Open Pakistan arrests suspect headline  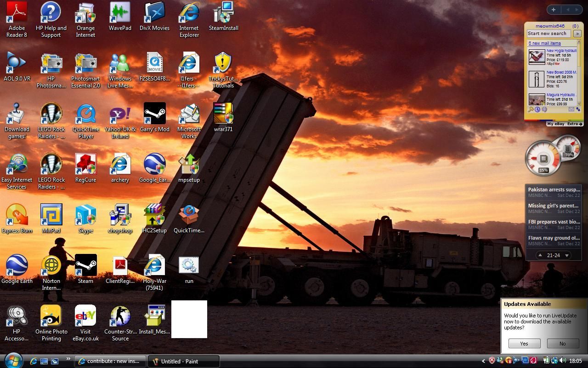point(554,190)
